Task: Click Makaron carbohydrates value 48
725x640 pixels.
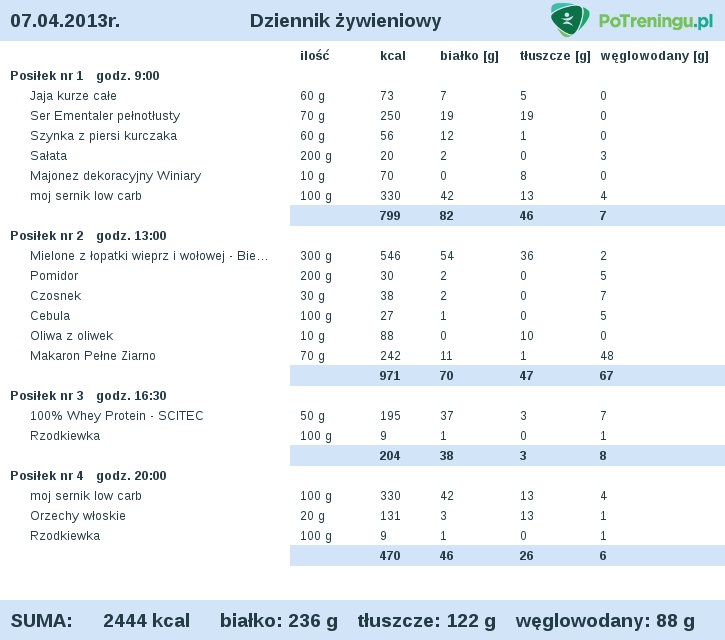Action: [607, 356]
